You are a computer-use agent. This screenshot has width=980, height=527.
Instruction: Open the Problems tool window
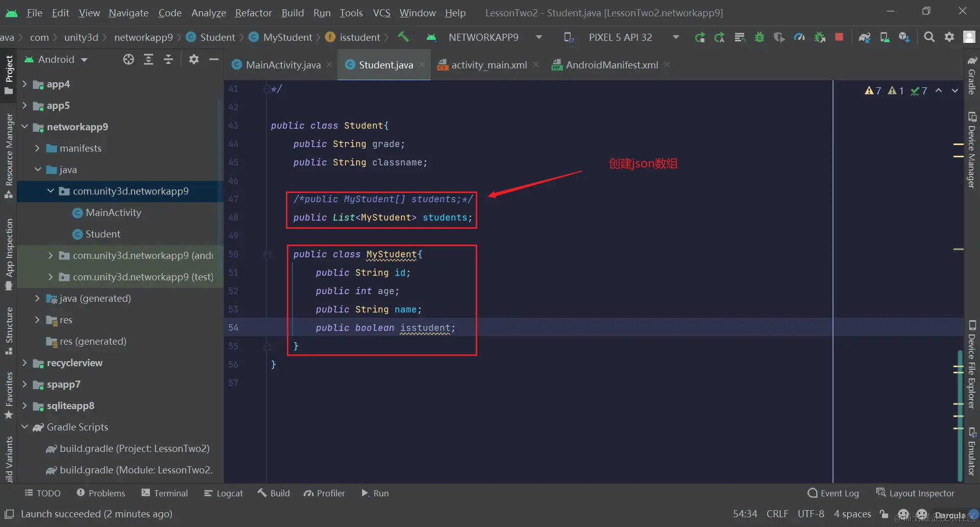click(101, 493)
